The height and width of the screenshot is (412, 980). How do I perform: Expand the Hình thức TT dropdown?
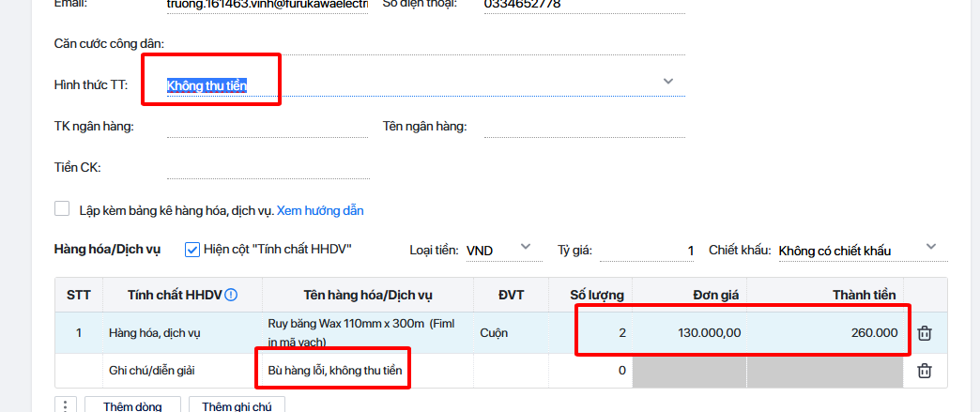pos(668,82)
